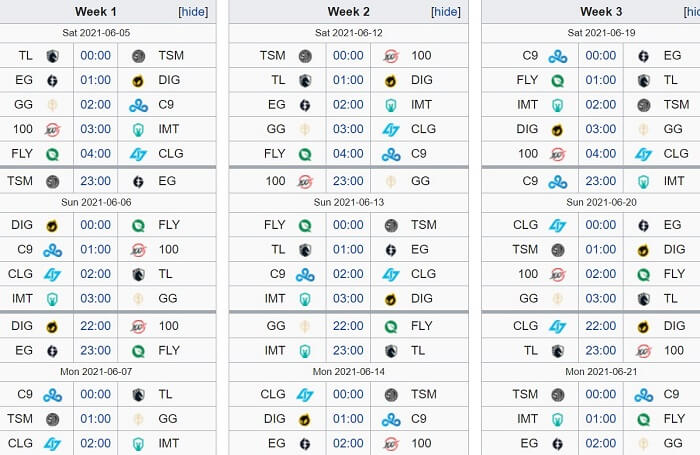
Task: Open 22:00 time link for DIG vs 100 Week 1
Action: tap(96, 326)
